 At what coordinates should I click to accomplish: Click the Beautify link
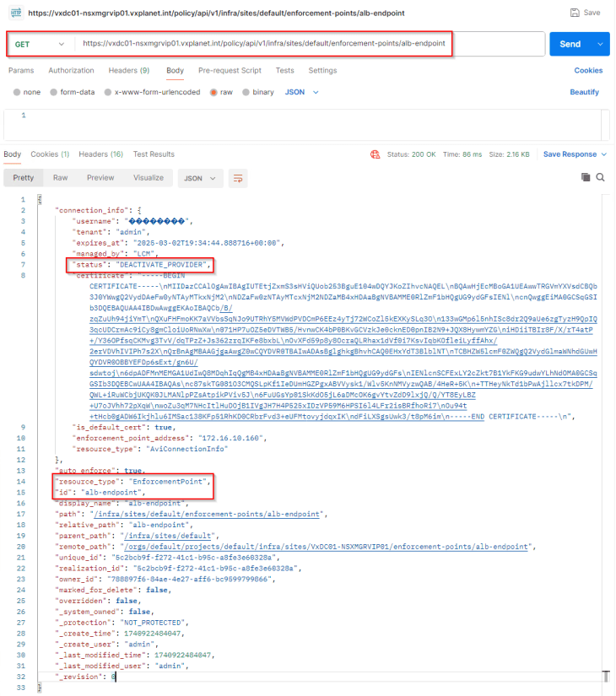(x=584, y=92)
